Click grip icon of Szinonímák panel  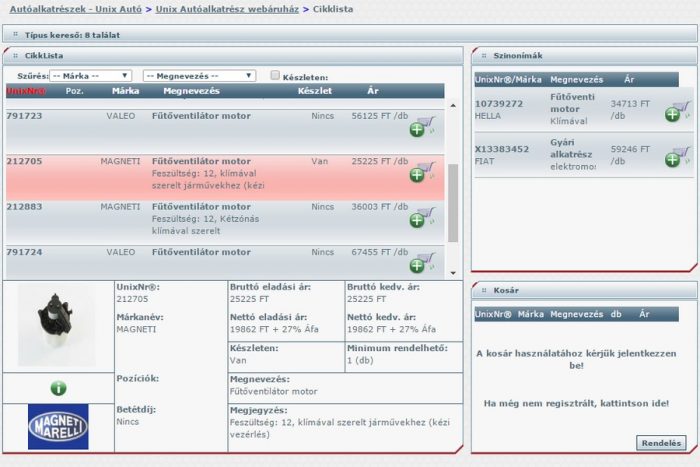(484, 56)
